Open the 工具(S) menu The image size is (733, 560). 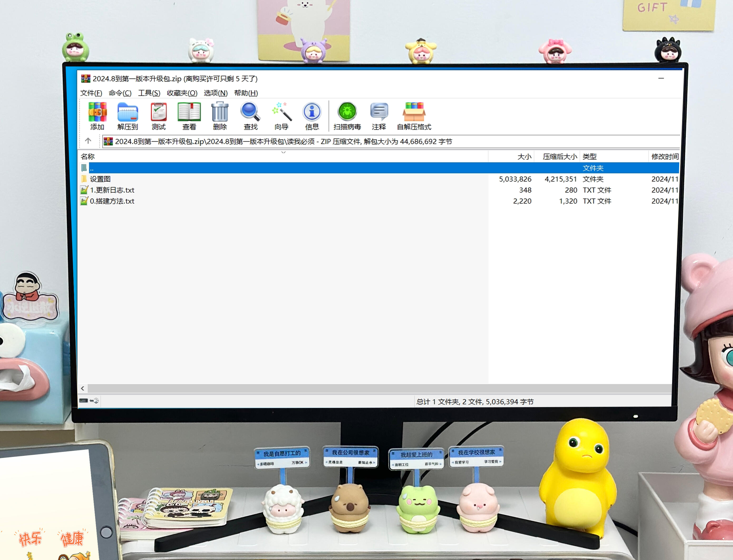tap(149, 93)
